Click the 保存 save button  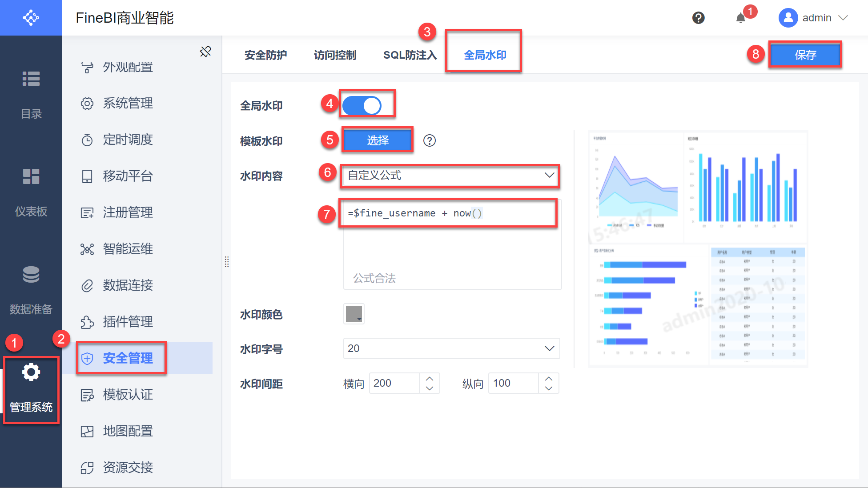805,55
